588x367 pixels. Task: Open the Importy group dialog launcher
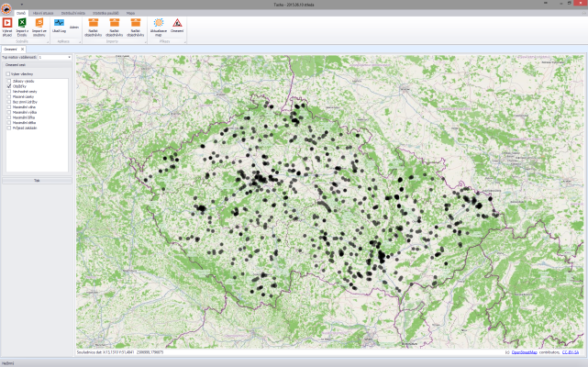(x=146, y=42)
